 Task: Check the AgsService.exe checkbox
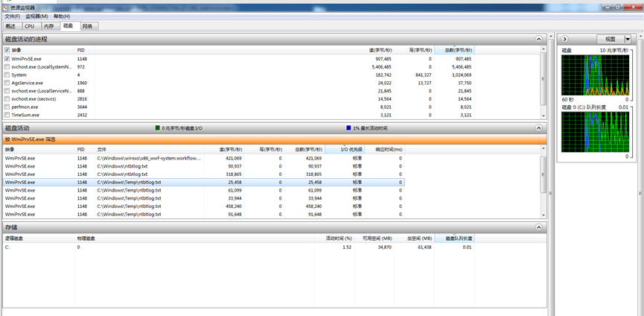click(x=7, y=83)
